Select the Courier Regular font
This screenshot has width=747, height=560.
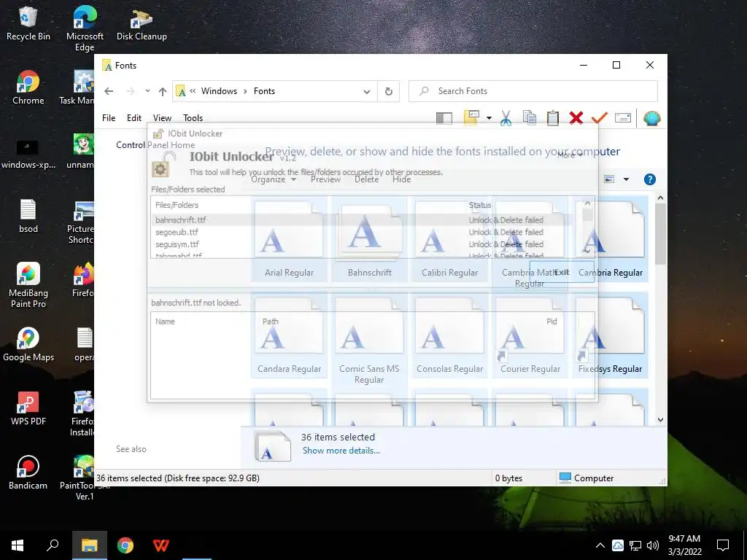coord(530,335)
